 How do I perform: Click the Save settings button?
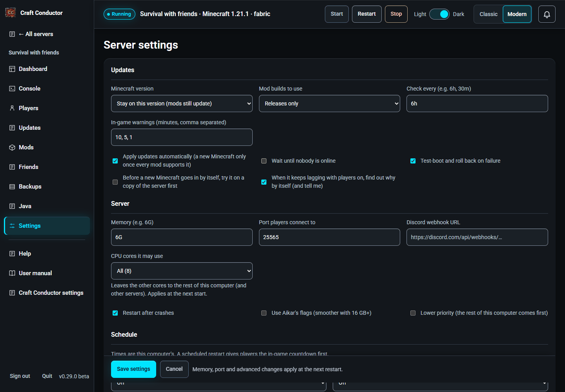click(133, 369)
